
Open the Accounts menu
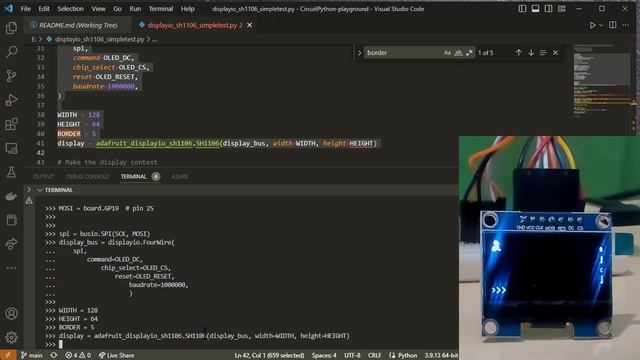pos(11,313)
